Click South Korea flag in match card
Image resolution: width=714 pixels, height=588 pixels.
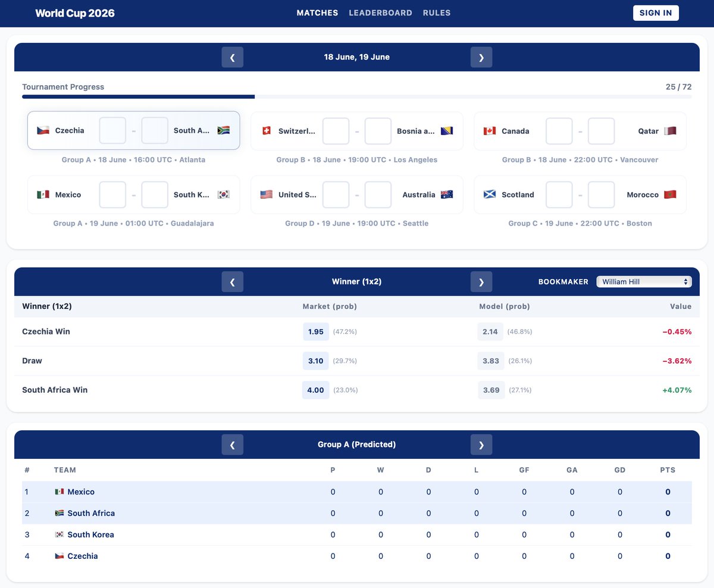[224, 195]
